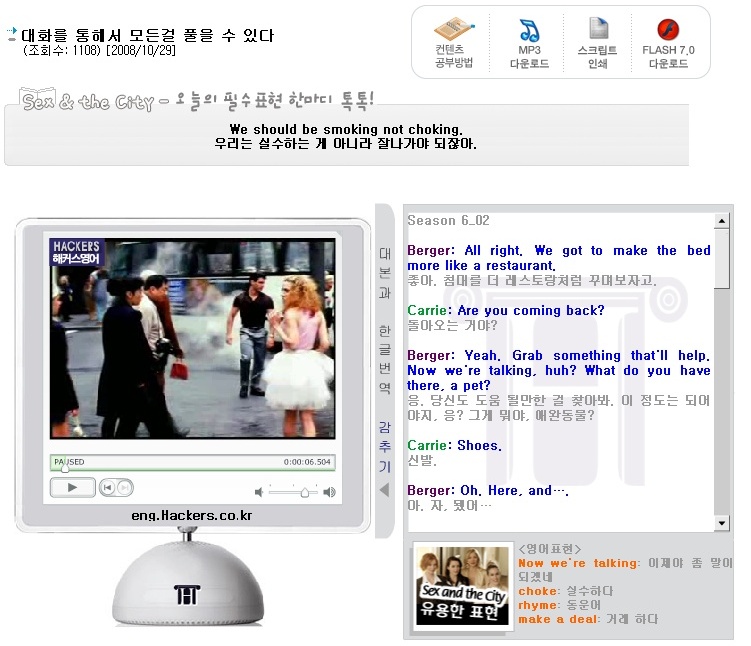Adjust the volume slider knob
Viewport: 751px width, 646px height.
click(305, 492)
